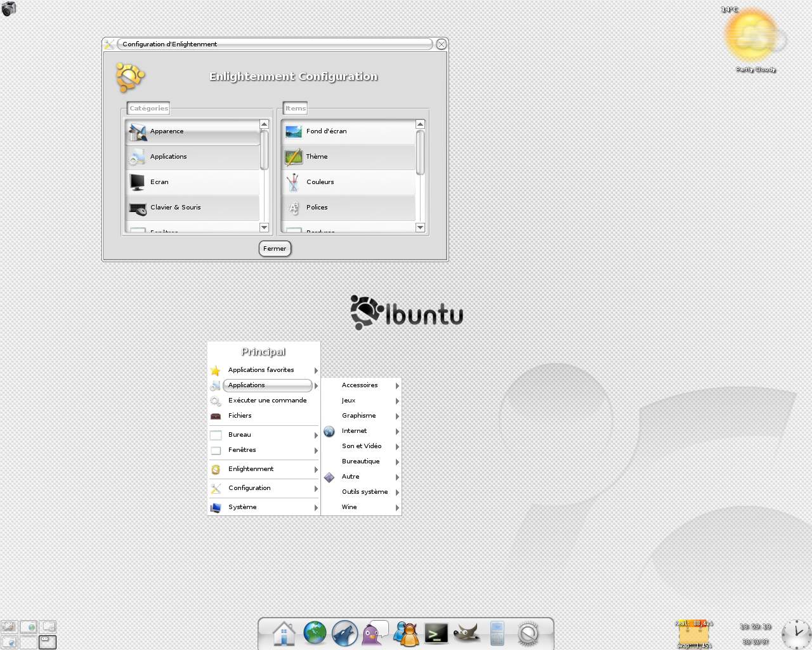Launch Pidgin purple bird messenger in the dock
812x650 pixels.
375,633
